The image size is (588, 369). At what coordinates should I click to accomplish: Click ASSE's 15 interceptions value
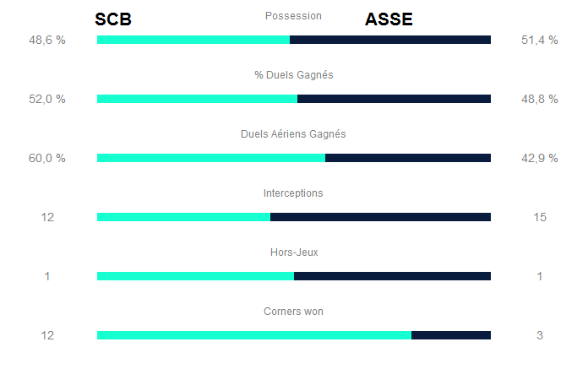[x=540, y=217]
